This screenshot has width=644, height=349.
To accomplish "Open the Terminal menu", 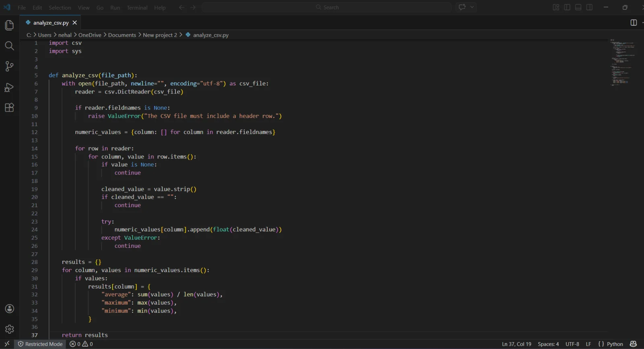I will click(x=137, y=8).
